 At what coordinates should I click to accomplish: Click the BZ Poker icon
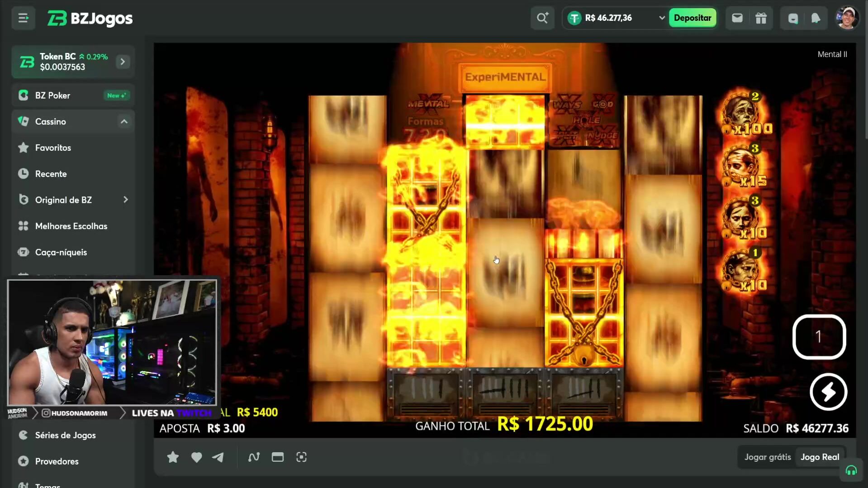[24, 96]
